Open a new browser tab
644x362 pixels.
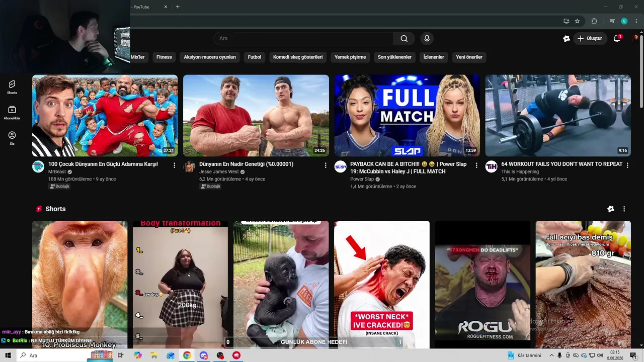pos(178,7)
